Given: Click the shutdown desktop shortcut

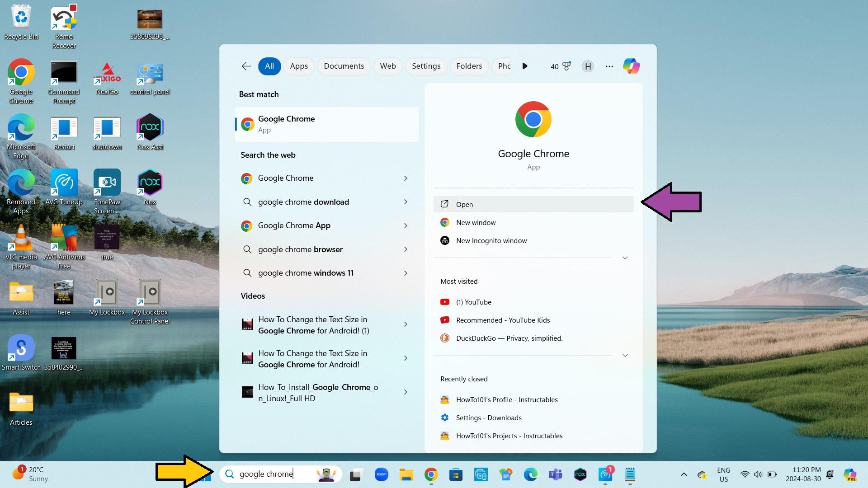Looking at the screenshot, I should 107,133.
